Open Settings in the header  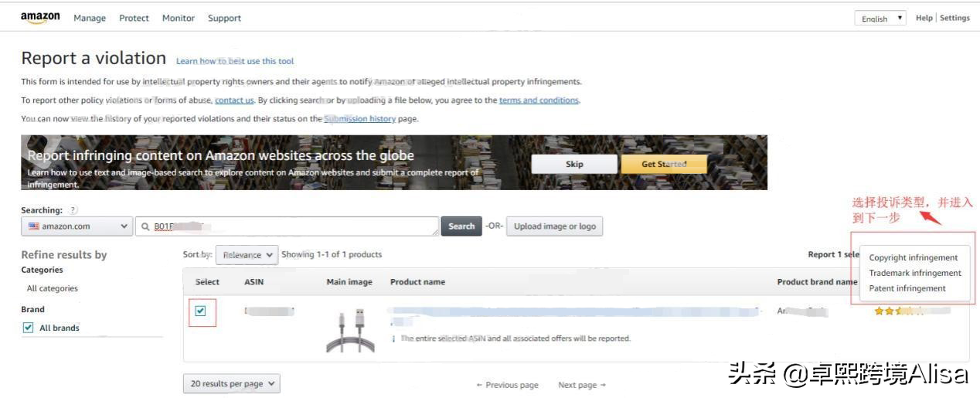click(954, 18)
